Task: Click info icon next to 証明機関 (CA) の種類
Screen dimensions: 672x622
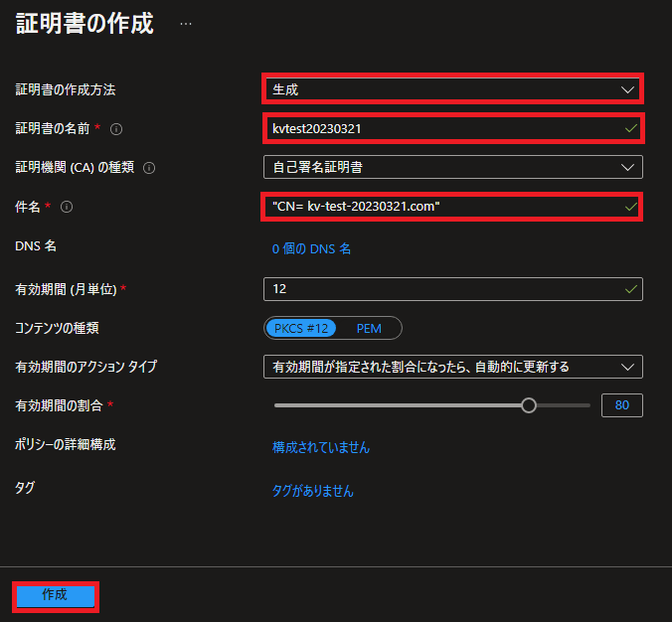Action: (149, 168)
